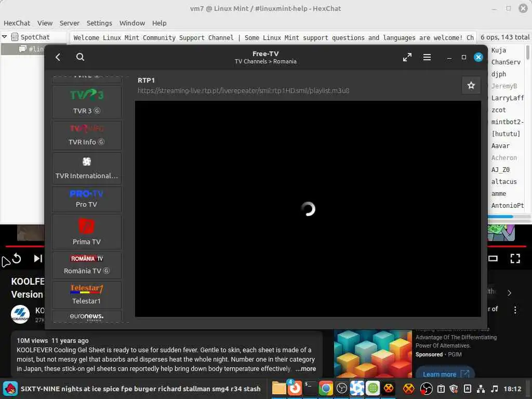Click the Learn more ad button

[x=445, y=373]
